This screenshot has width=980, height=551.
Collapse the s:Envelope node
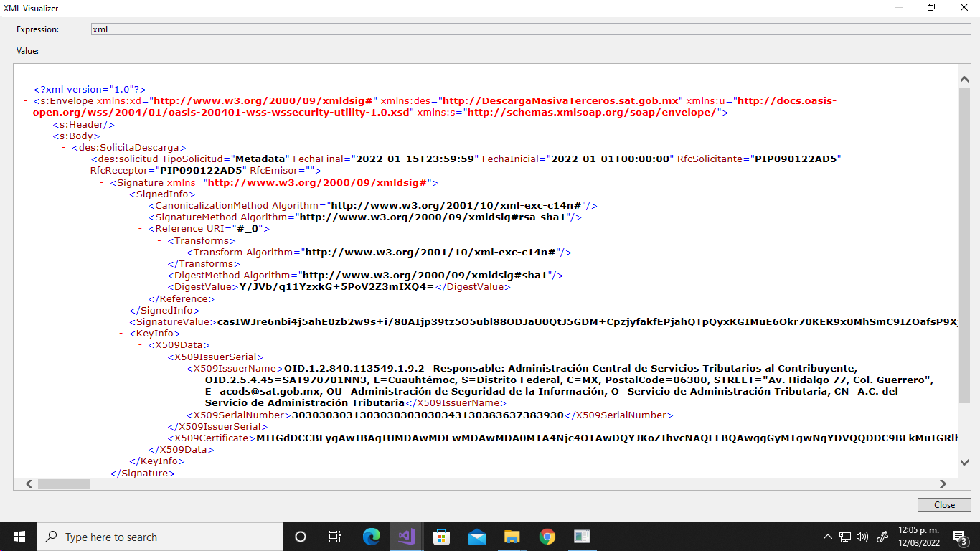click(x=26, y=101)
